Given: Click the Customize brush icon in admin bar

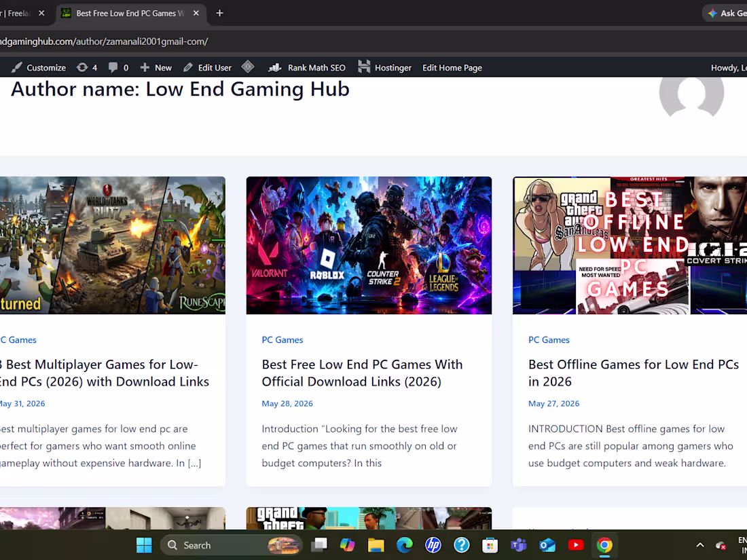Looking at the screenshot, I should 17,68.
